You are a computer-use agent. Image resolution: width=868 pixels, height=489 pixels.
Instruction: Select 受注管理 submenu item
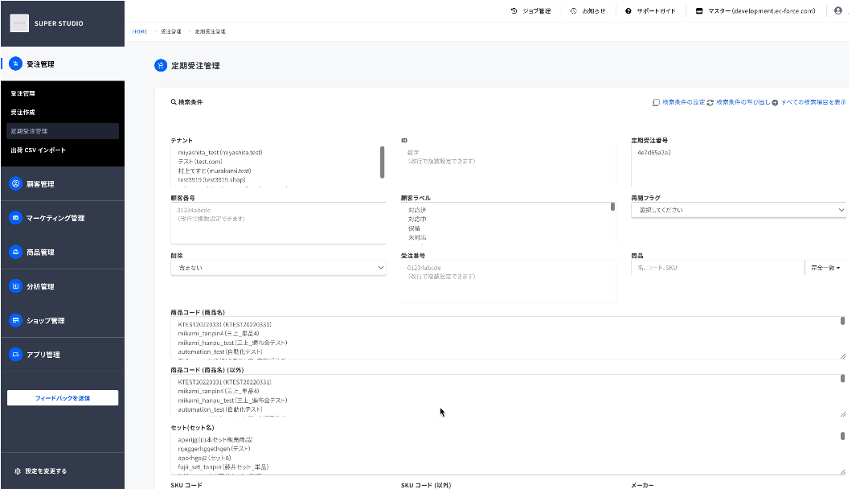pyautogui.click(x=23, y=93)
